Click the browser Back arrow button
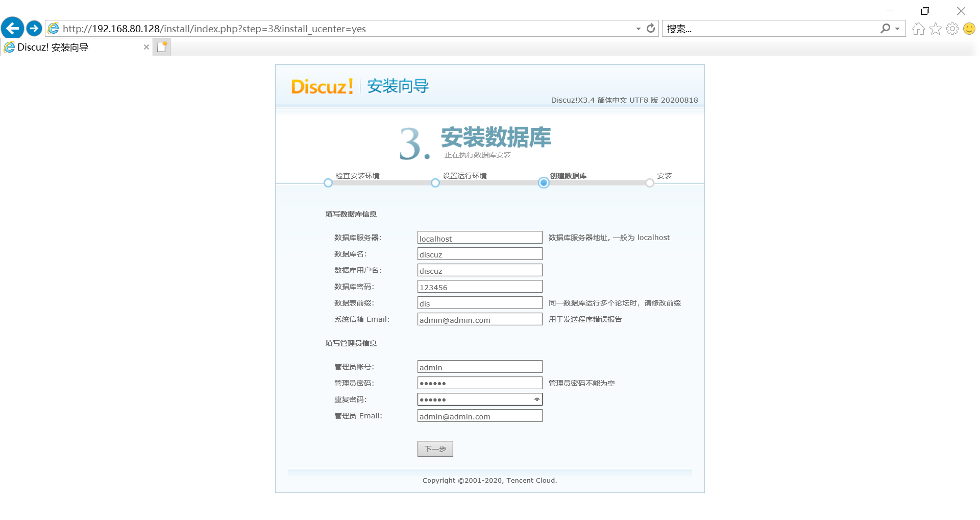 click(x=12, y=28)
